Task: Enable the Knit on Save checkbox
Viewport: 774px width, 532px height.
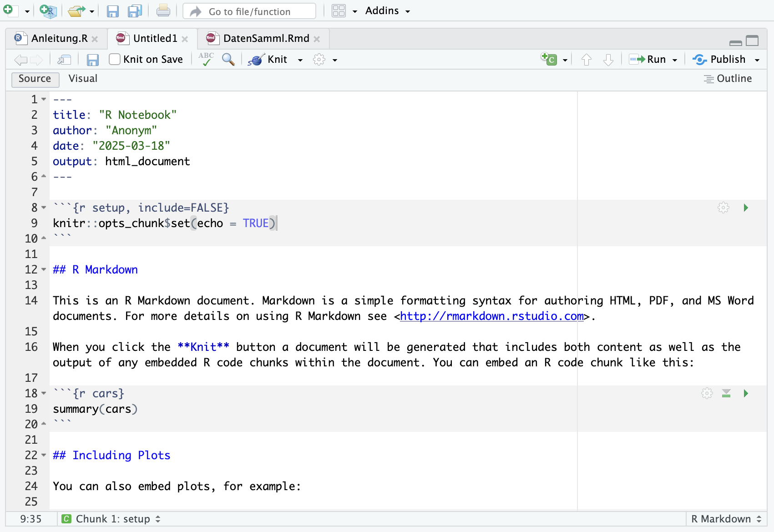Action: 115,59
